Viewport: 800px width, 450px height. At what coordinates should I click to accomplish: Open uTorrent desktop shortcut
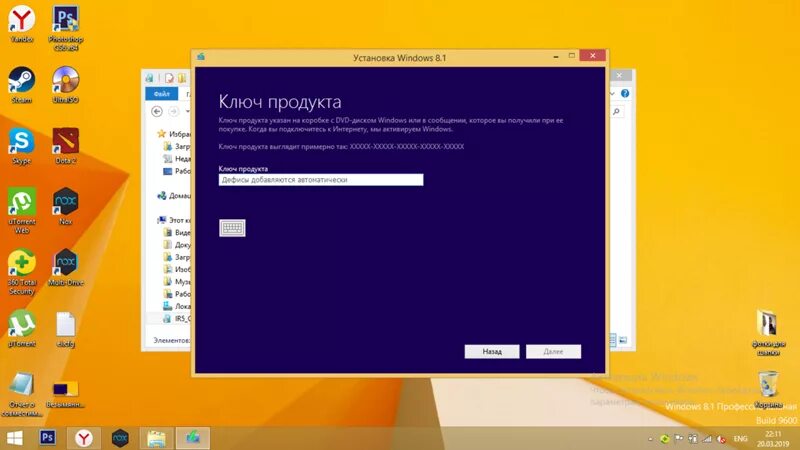[x=21, y=329]
